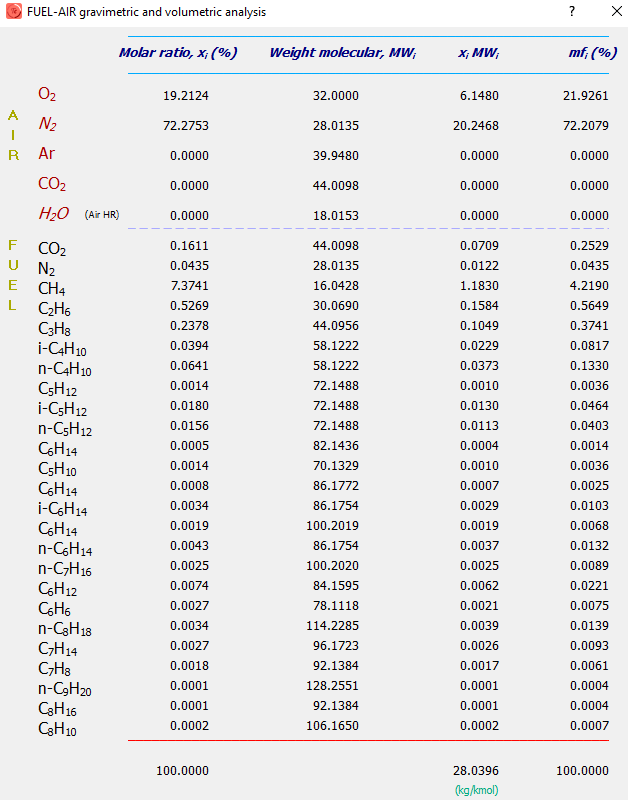Click the Ar air component label
This screenshot has height=800, width=628.
pyautogui.click(x=47, y=155)
